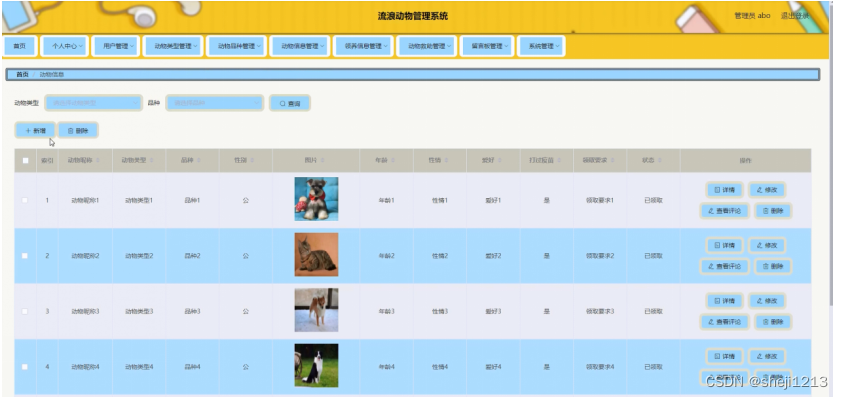Open the black-and-white dog photo in row 4
Image resolution: width=843 pixels, height=399 pixels.
[316, 365]
